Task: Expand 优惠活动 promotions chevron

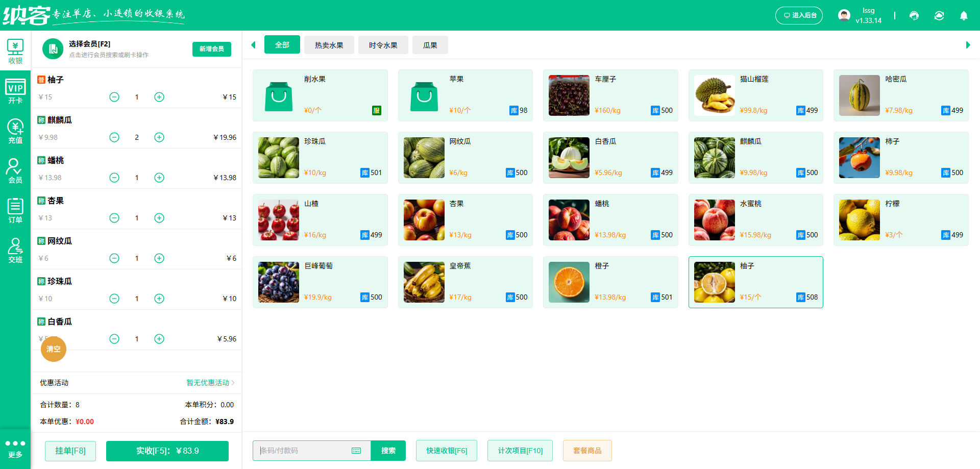Action: click(x=233, y=383)
